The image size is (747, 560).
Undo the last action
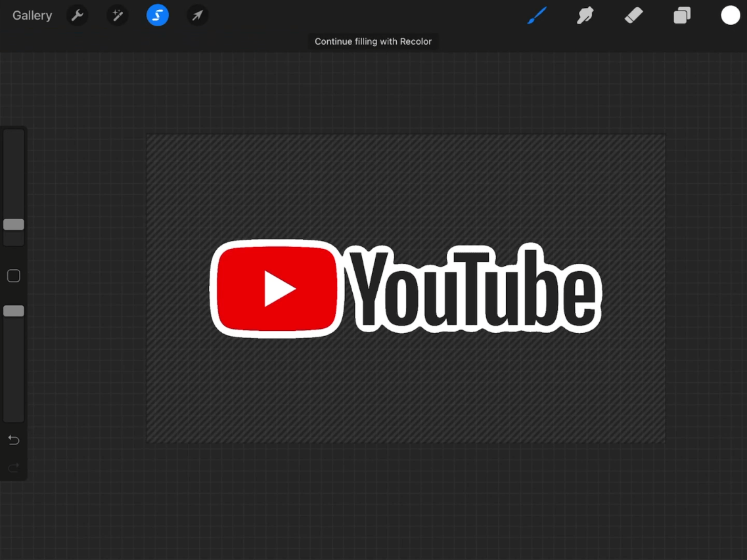(14, 440)
